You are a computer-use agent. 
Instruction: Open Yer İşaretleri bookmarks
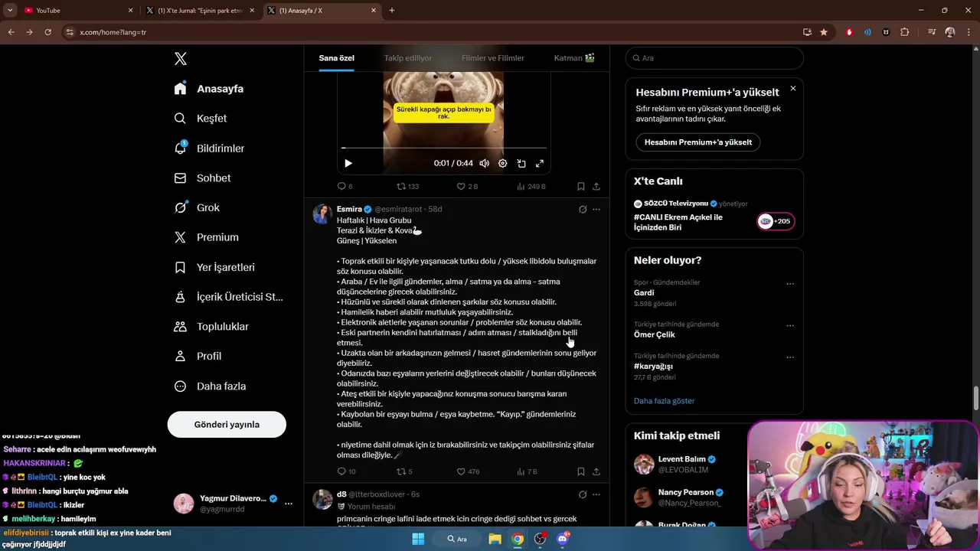click(214, 267)
